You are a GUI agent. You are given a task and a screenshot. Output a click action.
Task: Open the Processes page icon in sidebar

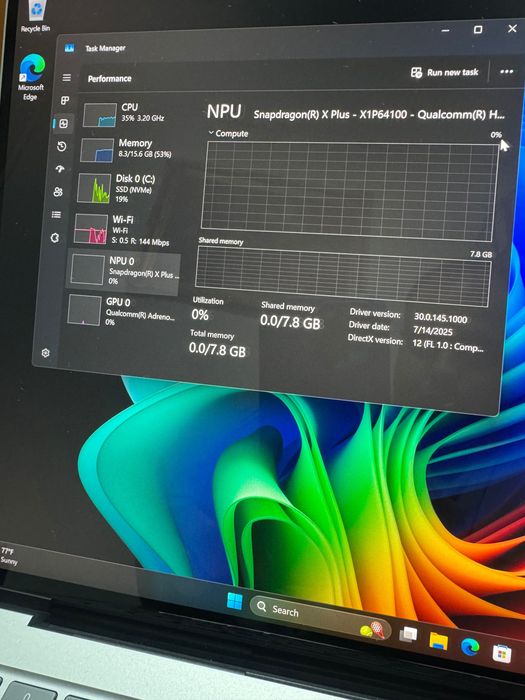coord(65,100)
